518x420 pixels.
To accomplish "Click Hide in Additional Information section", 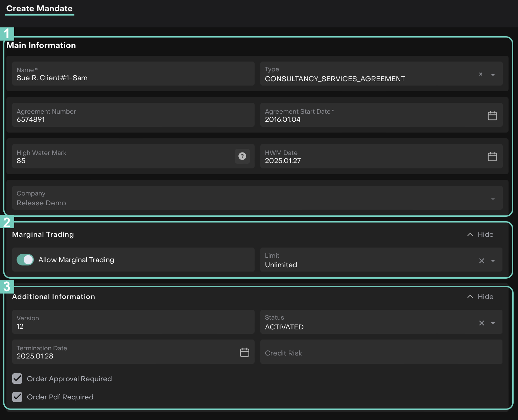I will 485,297.
